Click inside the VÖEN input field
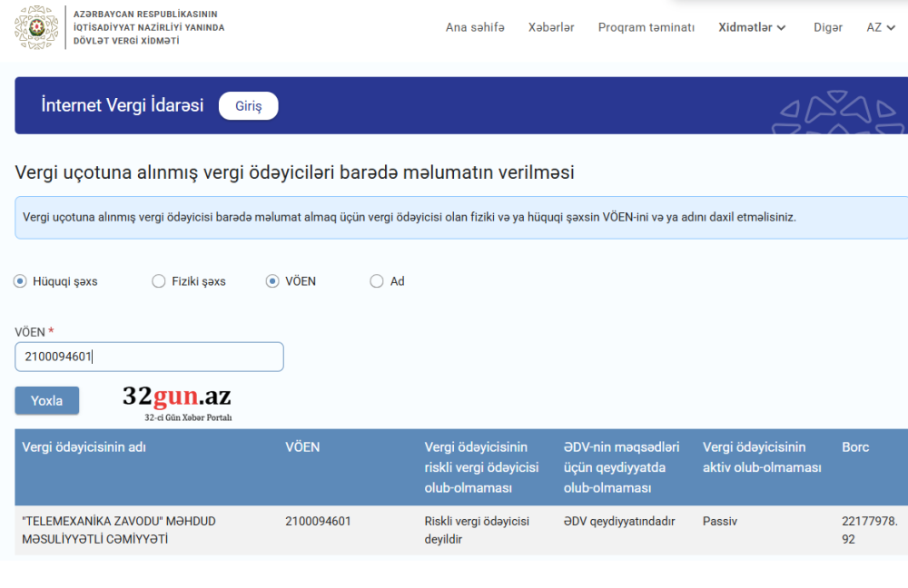Image resolution: width=908 pixels, height=588 pixels. (148, 357)
